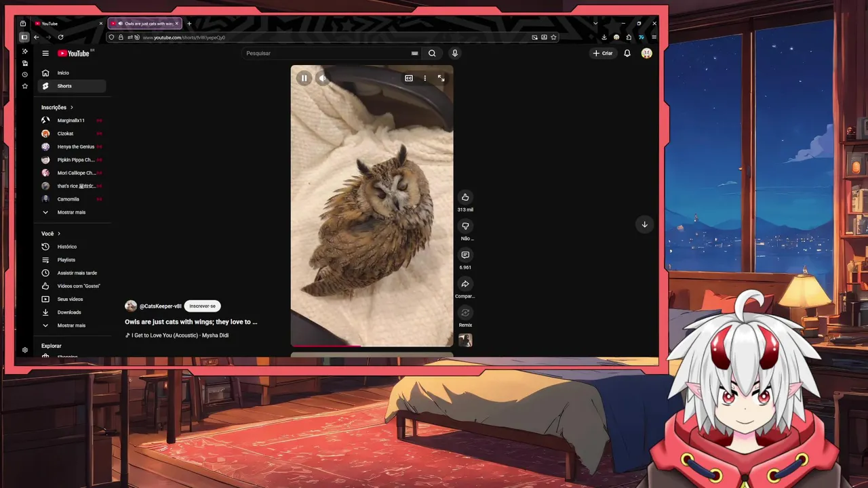Viewport: 868px width, 488px height.
Task: Open Henya the Genius channel
Action: point(72,146)
